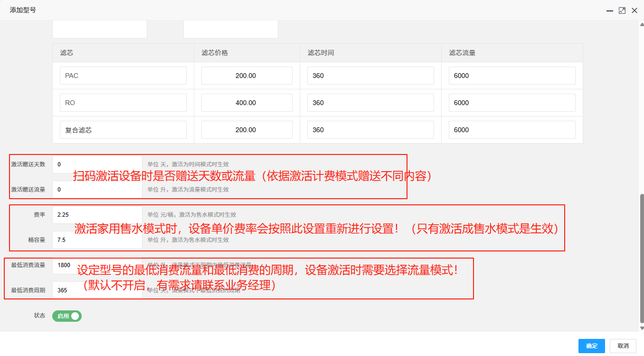644x356 pixels.
Task: Click the 费率 input with 2.25
Action: pos(97,215)
